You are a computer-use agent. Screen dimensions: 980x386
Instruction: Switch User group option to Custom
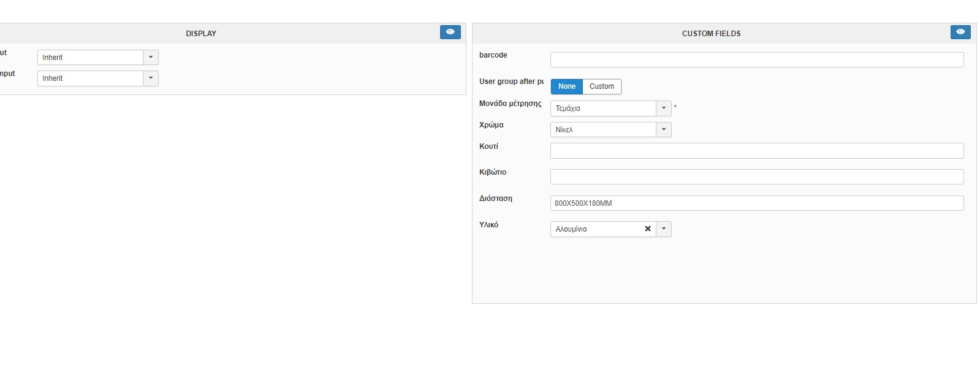point(601,86)
